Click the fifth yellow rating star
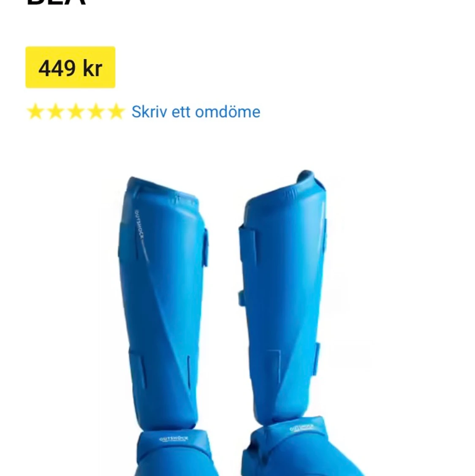 pos(116,112)
